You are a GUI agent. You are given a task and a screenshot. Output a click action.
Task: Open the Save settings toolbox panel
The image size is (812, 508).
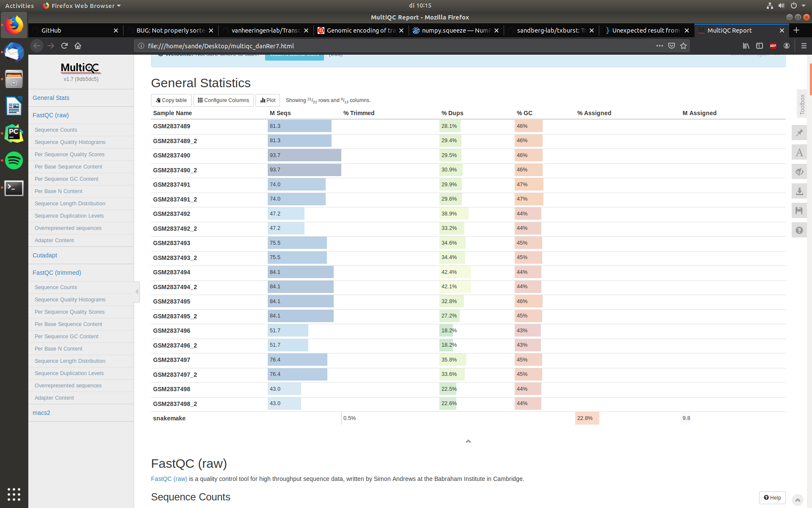coord(799,210)
